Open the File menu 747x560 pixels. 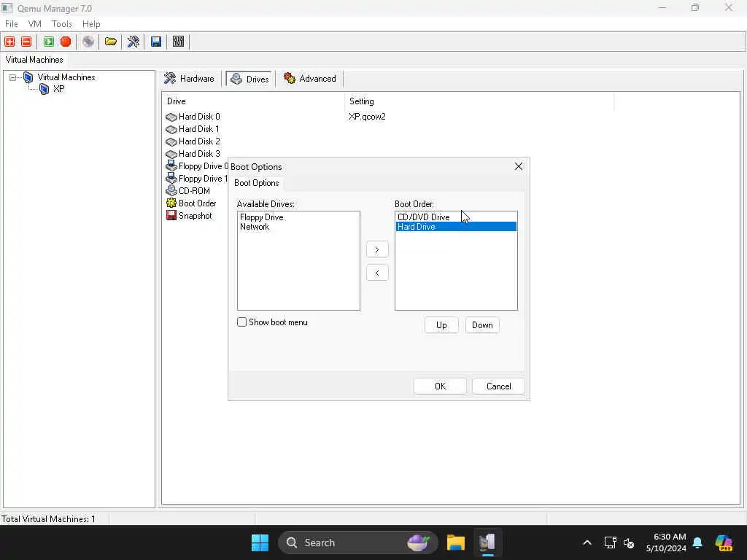click(12, 24)
